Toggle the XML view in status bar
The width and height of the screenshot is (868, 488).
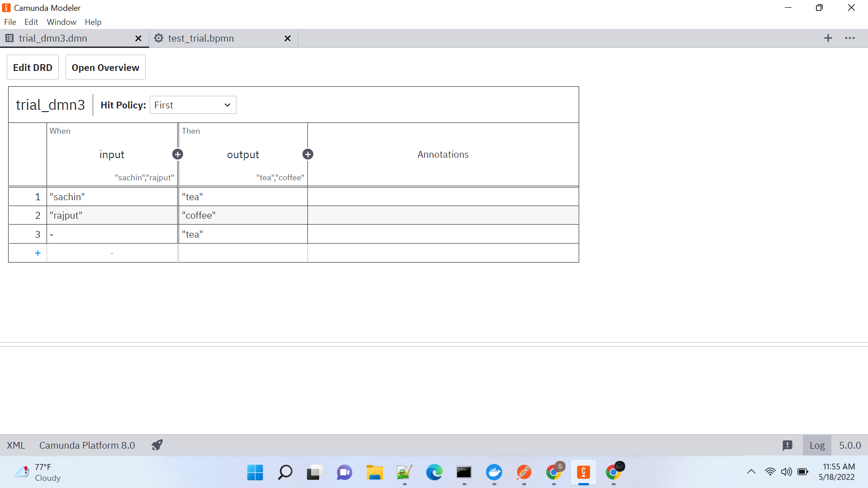coord(16,445)
